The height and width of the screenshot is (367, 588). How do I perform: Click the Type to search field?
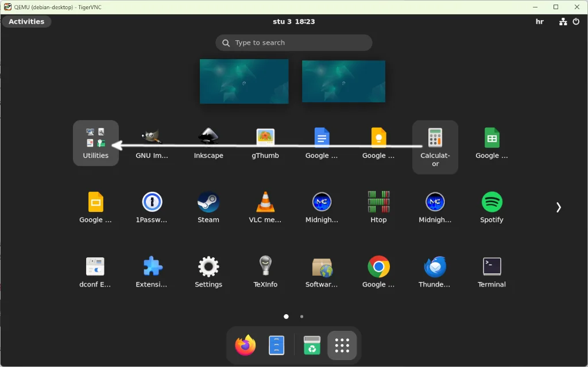(x=293, y=43)
